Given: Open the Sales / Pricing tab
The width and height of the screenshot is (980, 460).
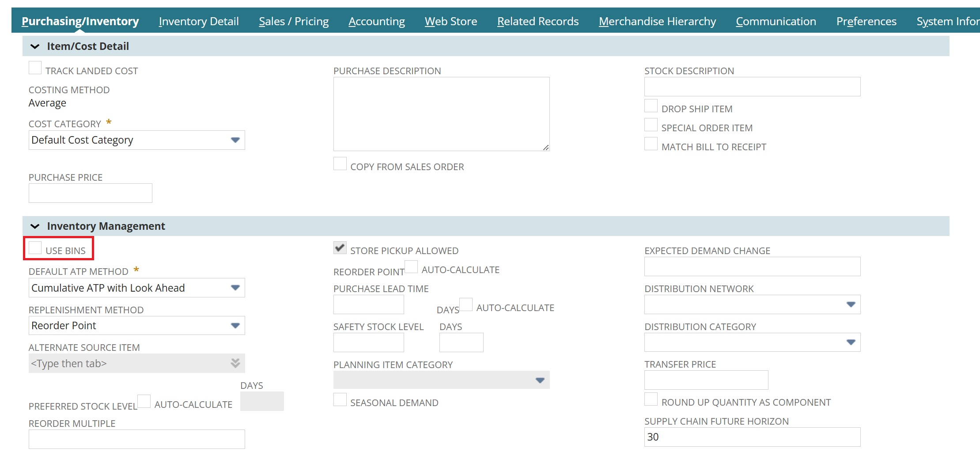Looking at the screenshot, I should tap(294, 21).
